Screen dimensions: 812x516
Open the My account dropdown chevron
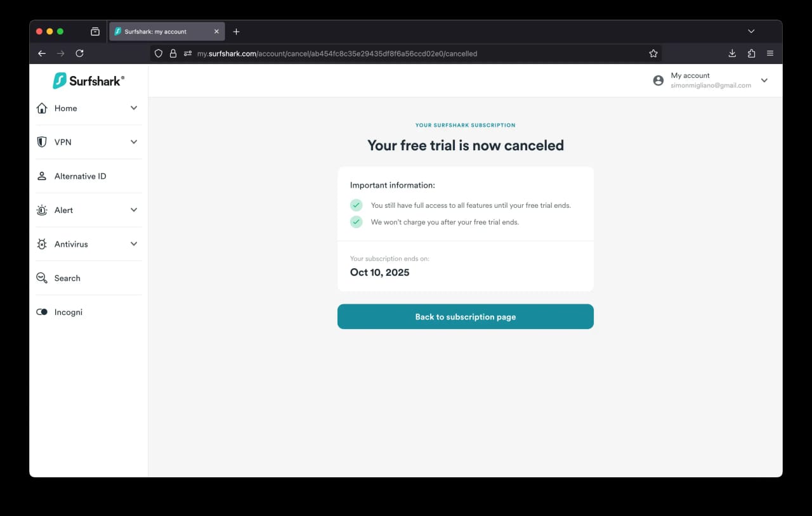[764, 81]
